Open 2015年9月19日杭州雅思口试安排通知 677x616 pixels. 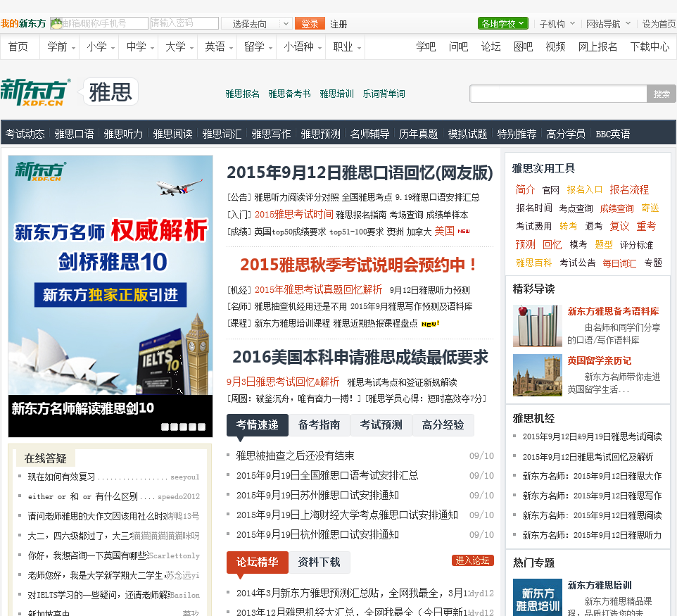tap(317, 534)
